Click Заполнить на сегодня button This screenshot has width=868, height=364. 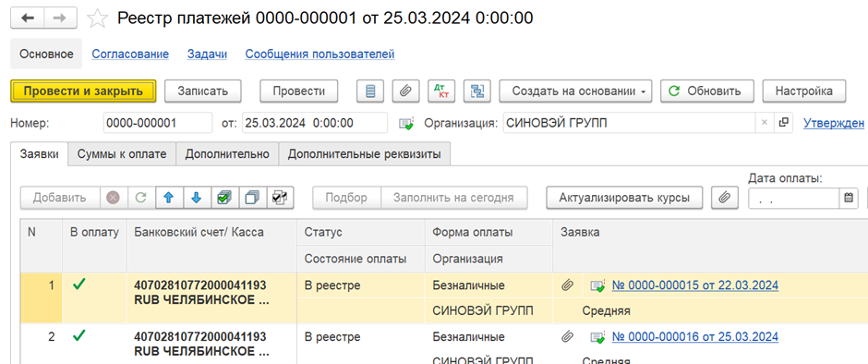[x=454, y=198]
